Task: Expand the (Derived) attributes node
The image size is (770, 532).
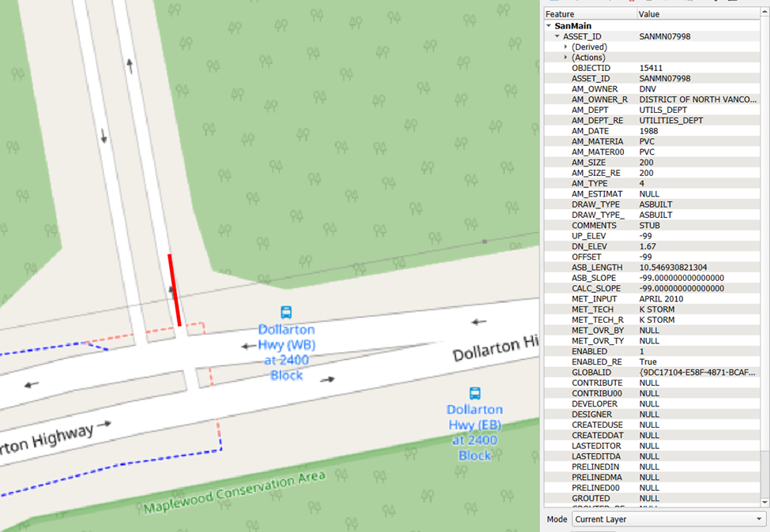Action: pos(565,47)
